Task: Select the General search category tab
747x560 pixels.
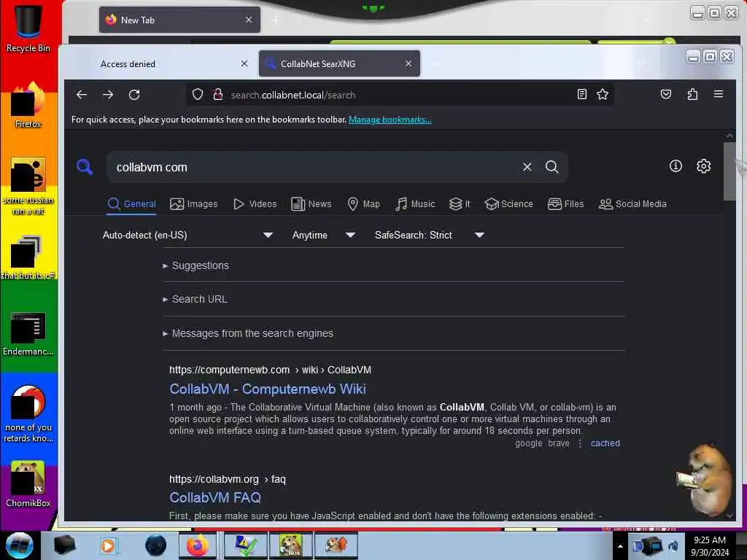Action: click(132, 204)
